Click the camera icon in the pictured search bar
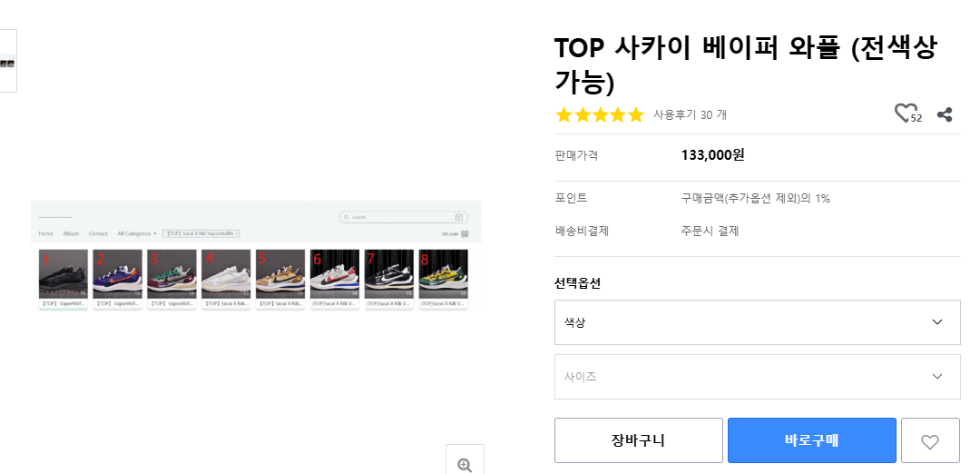The height and width of the screenshot is (474, 980). 459,218
